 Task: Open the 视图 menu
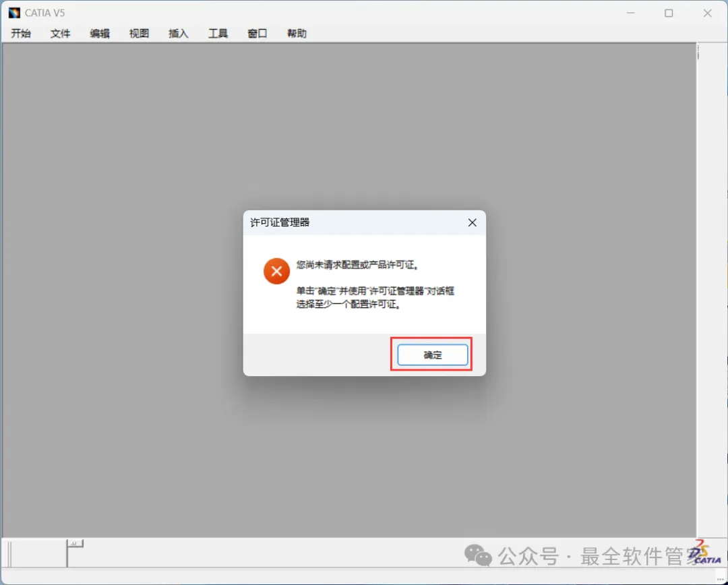[140, 34]
